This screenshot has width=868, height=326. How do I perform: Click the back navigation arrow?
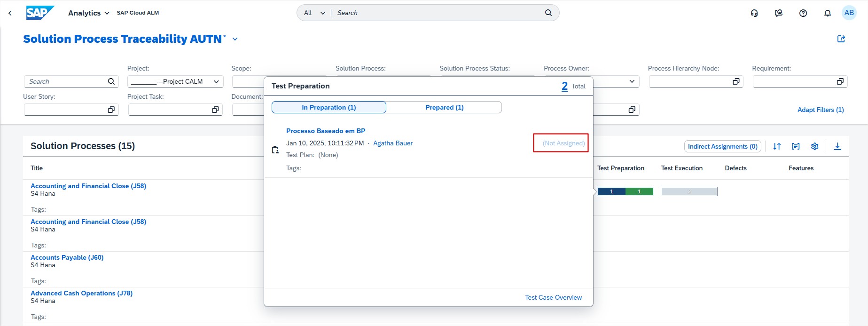(x=10, y=13)
